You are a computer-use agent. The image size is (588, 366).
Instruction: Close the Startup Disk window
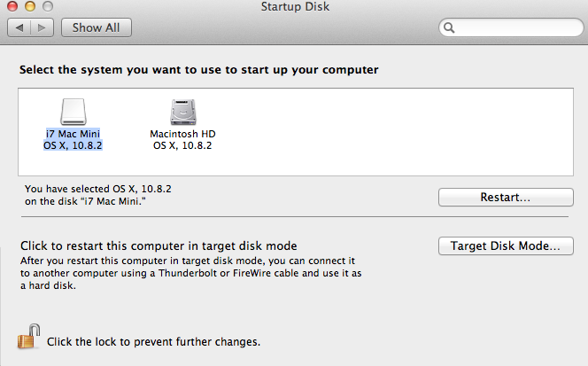coord(12,6)
